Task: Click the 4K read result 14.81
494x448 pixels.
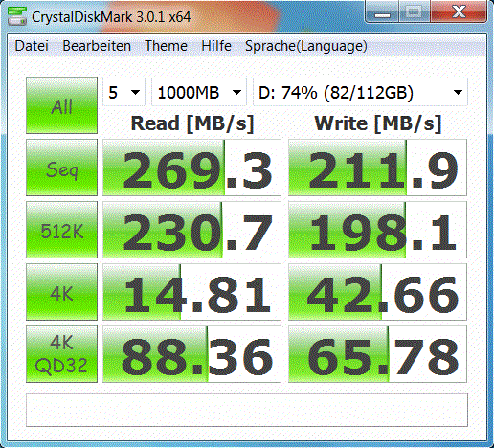Action: pyautogui.click(x=191, y=292)
